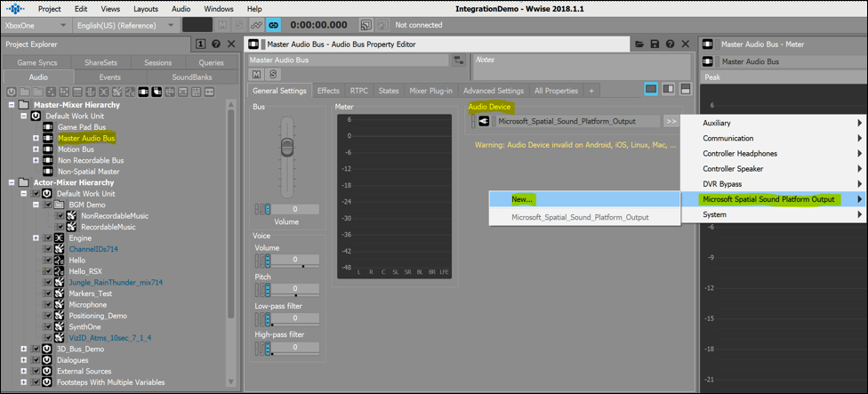Uncheck the 3D_Bus_Demo checkbox
Viewport: 868px width, 394px height.
click(x=36, y=350)
